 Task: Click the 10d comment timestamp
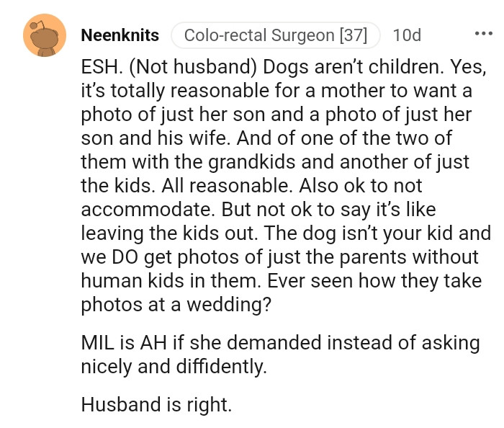click(x=408, y=35)
